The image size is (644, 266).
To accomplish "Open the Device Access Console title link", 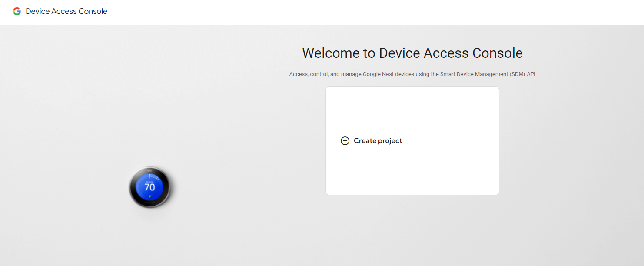I will coord(66,12).
